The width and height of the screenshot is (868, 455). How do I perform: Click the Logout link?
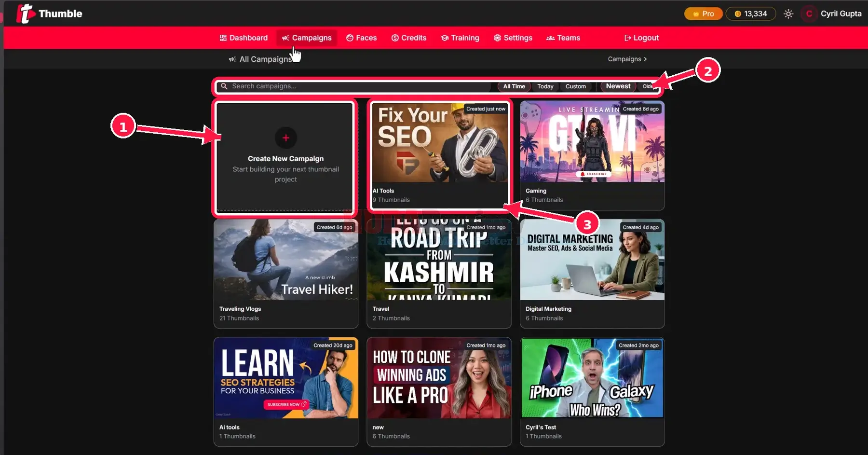[x=641, y=38]
